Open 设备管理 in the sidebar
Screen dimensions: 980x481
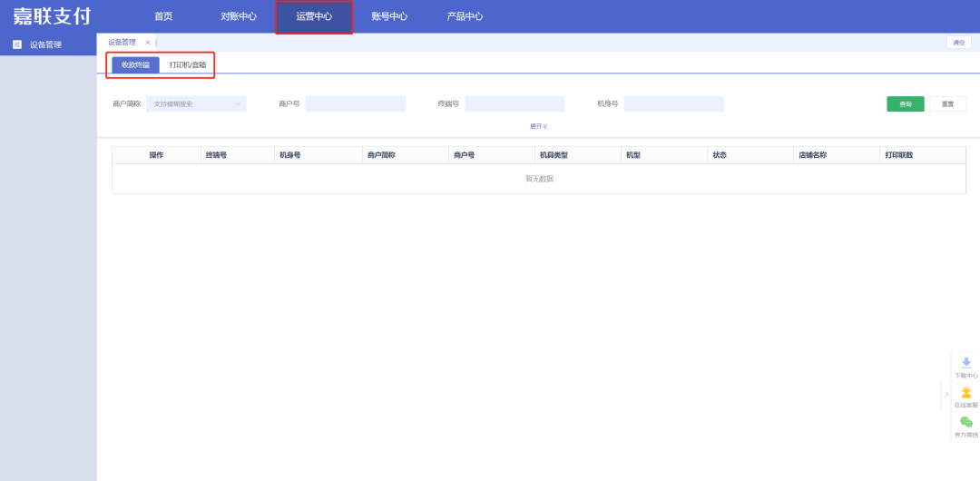pos(45,45)
